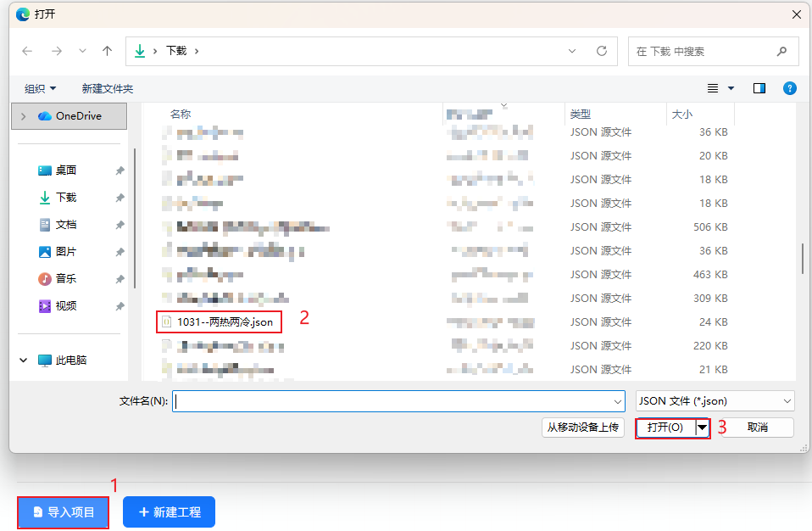Toggle the preview pane icon
Image resolution: width=812 pixels, height=531 pixels.
[759, 88]
